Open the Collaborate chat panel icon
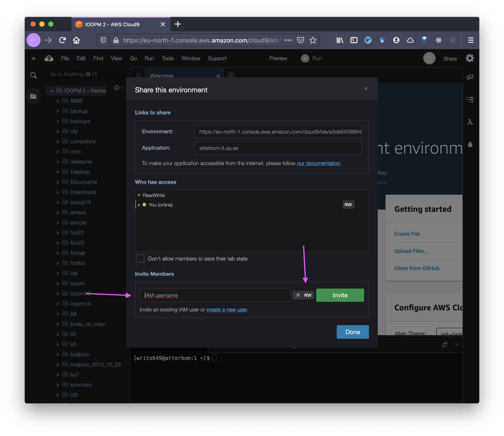Screen dimensions: 504x436 click(470, 77)
